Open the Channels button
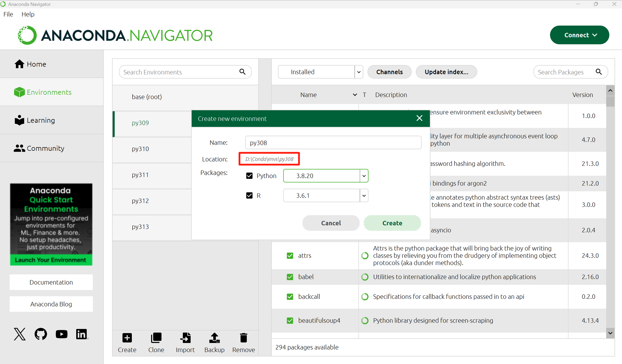The image size is (622, 364). [389, 72]
